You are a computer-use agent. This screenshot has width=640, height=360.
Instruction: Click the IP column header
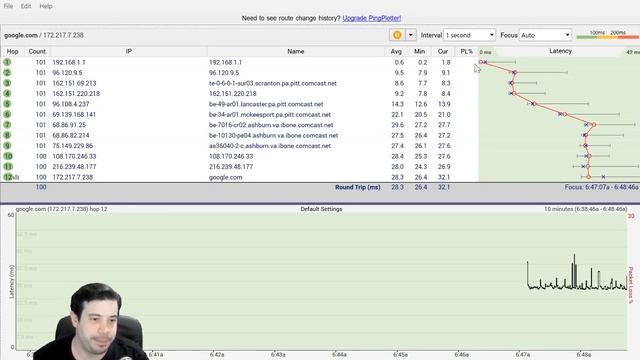point(129,51)
